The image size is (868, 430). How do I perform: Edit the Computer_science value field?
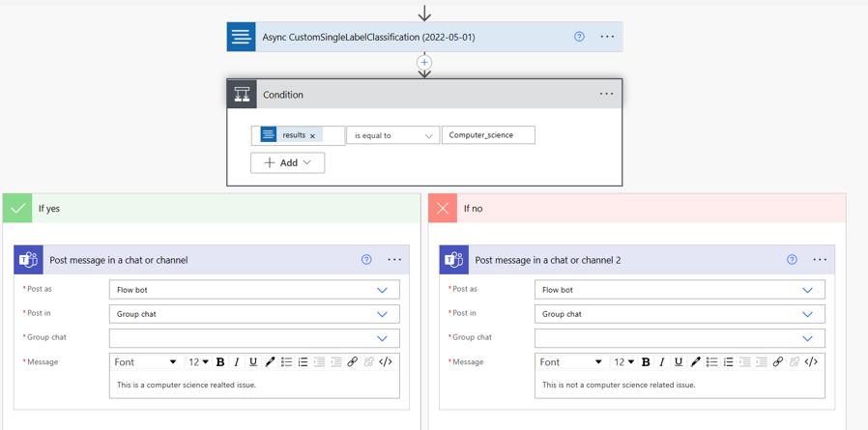(488, 135)
